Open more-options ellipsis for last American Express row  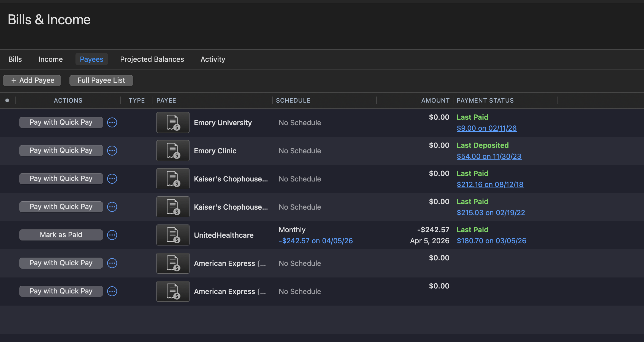tap(112, 291)
